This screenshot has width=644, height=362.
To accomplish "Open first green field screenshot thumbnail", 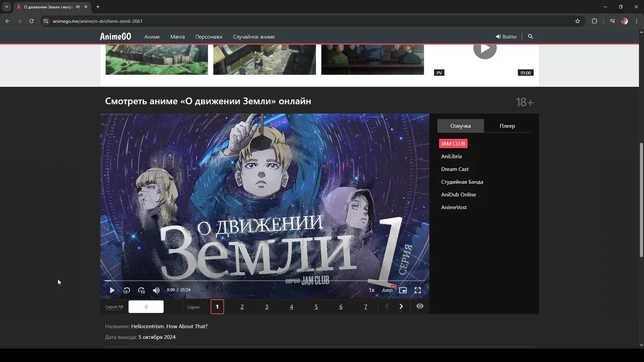I will coord(156,59).
